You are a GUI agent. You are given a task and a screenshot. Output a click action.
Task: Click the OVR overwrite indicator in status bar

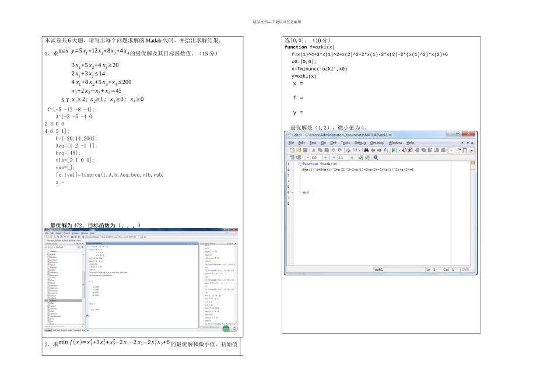click(x=465, y=269)
